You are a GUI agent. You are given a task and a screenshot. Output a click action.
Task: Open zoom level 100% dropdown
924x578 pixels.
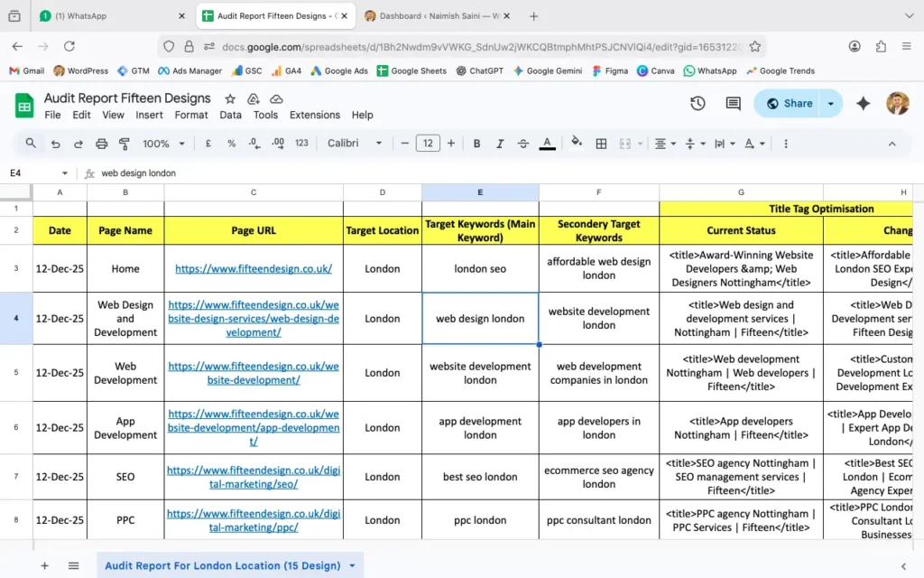point(164,144)
